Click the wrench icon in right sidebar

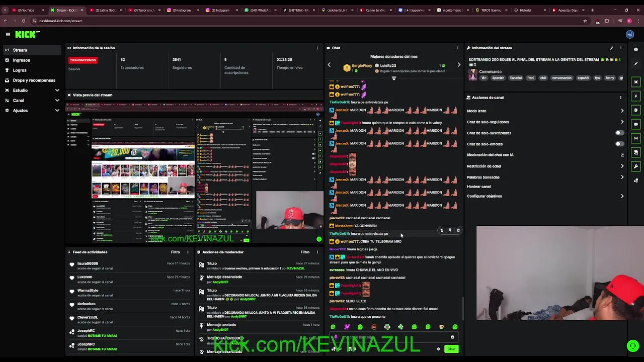point(636,166)
